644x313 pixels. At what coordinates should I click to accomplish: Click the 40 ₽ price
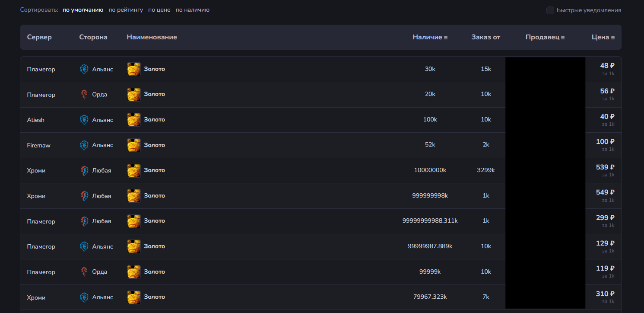tap(607, 117)
